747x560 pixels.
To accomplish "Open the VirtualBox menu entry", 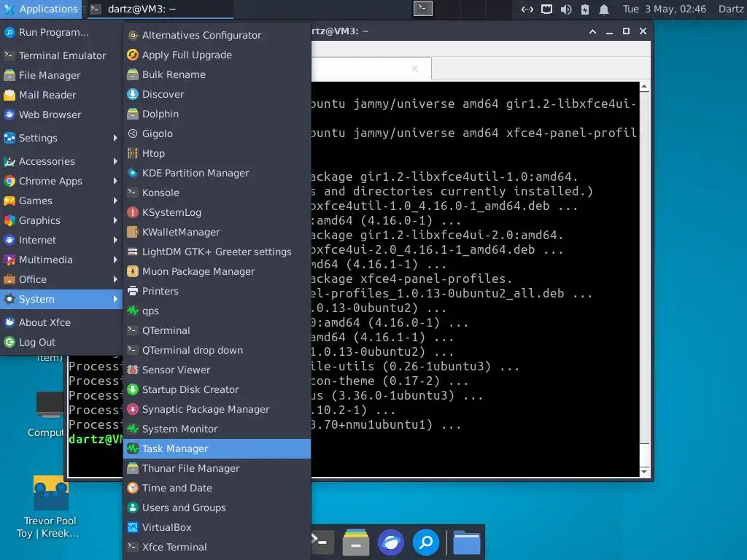I will pos(217,527).
